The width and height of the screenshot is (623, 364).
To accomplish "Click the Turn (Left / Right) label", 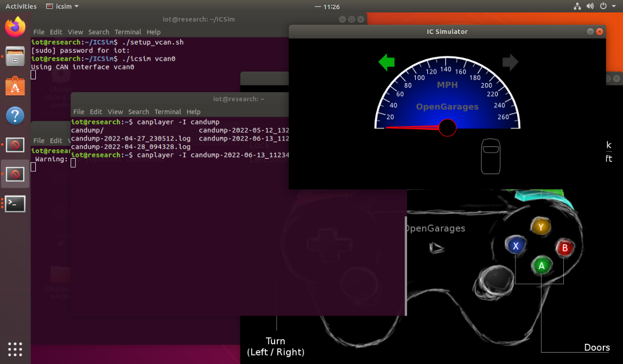I will point(276,347).
